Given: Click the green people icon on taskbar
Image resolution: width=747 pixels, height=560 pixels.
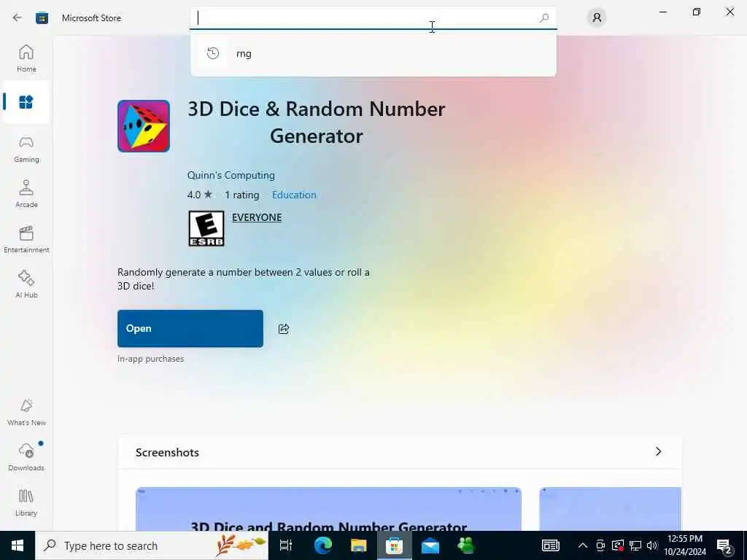Looking at the screenshot, I should point(466,545).
